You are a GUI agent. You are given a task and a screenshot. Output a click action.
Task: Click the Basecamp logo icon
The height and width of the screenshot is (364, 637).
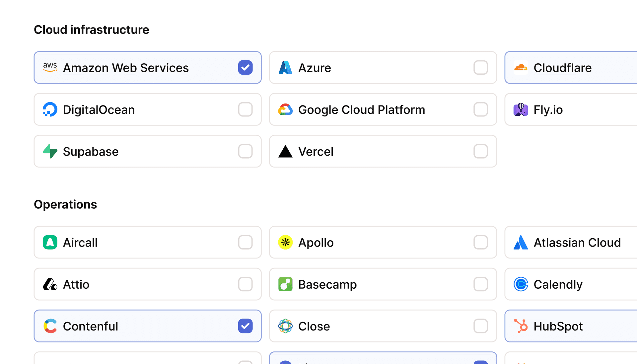point(286,284)
